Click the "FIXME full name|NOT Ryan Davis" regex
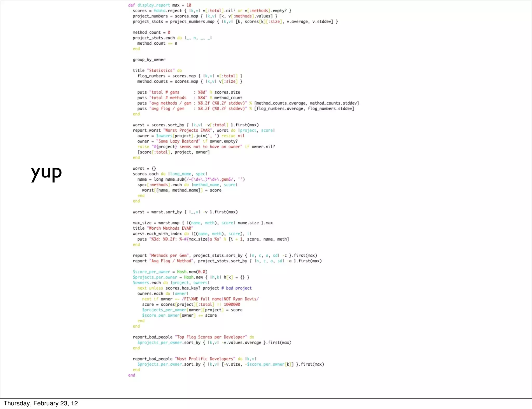The height and width of the screenshot is (409, 532). point(220,299)
